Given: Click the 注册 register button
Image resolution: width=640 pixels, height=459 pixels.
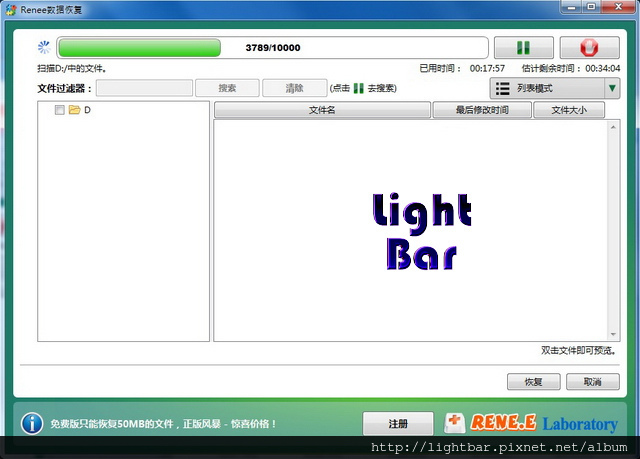Looking at the screenshot, I should click(398, 424).
